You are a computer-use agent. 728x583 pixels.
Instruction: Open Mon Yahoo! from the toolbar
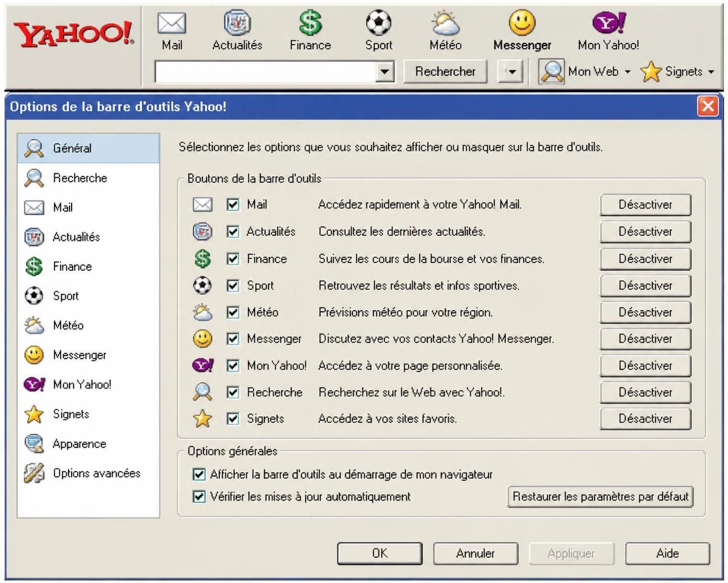(609, 23)
